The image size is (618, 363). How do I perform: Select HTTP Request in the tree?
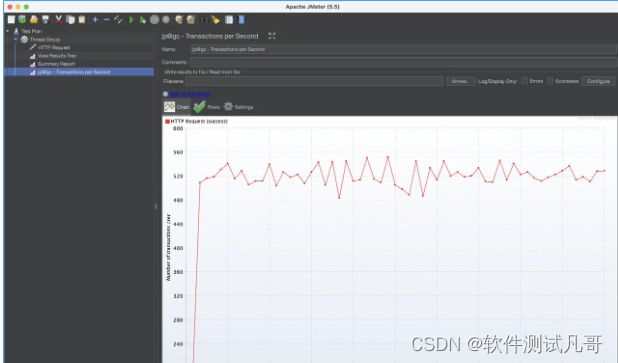click(x=54, y=47)
